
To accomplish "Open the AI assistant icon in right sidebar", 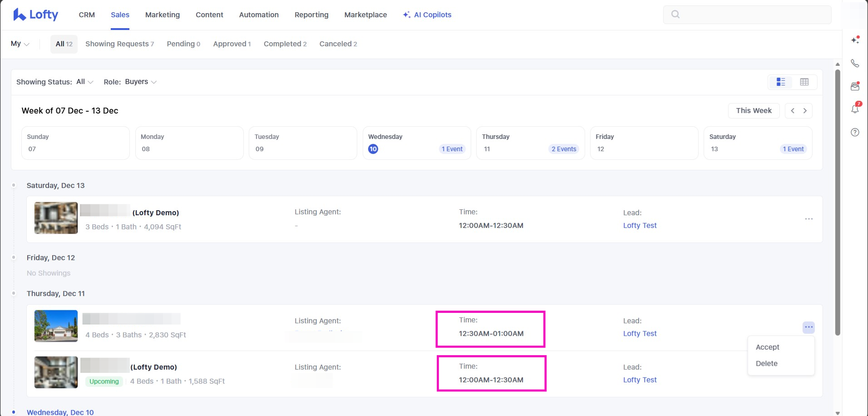I will coord(855,40).
